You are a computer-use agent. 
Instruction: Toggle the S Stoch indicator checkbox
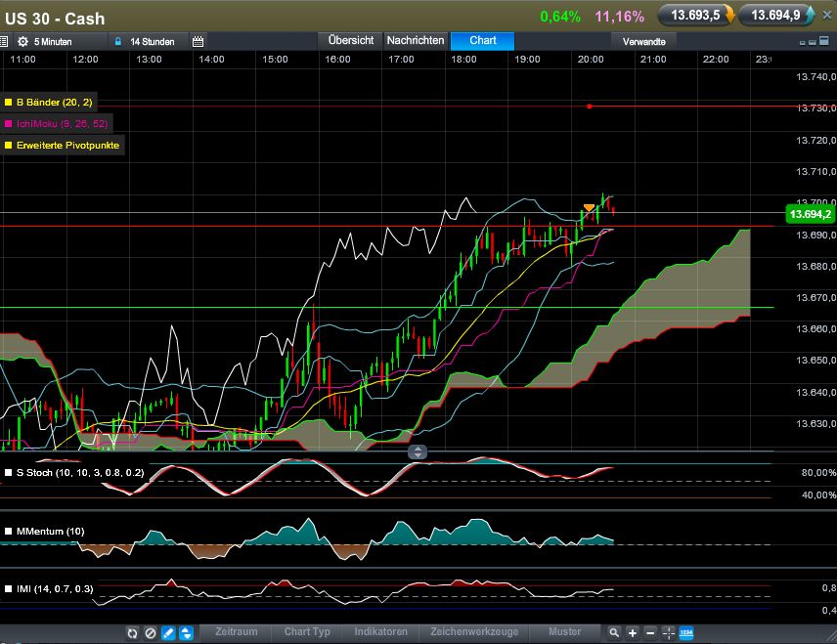coord(9,473)
